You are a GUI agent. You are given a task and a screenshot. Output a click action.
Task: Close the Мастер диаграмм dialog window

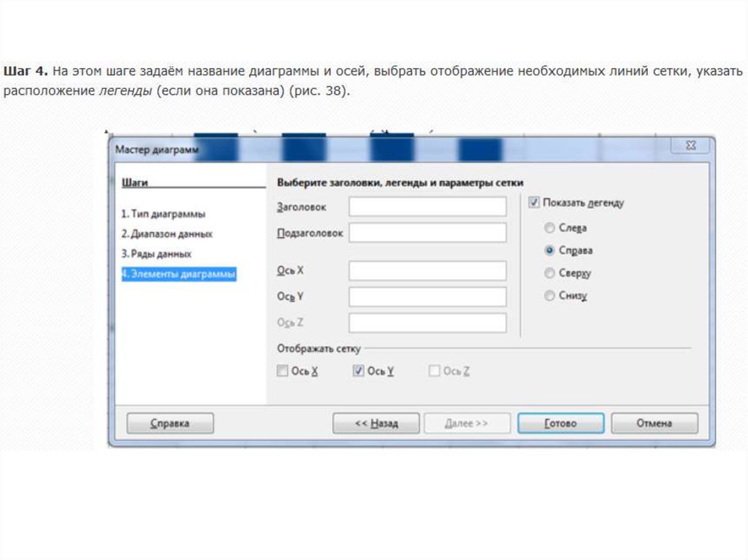[x=690, y=147]
